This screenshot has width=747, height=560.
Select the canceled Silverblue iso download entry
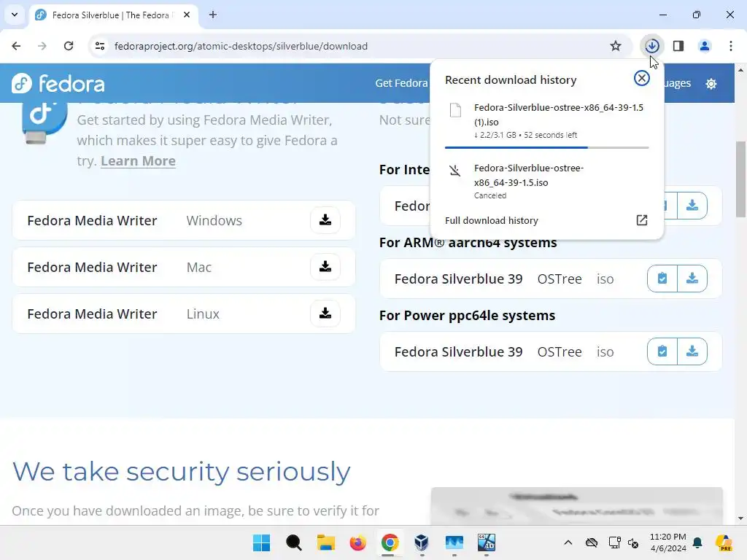click(x=546, y=182)
